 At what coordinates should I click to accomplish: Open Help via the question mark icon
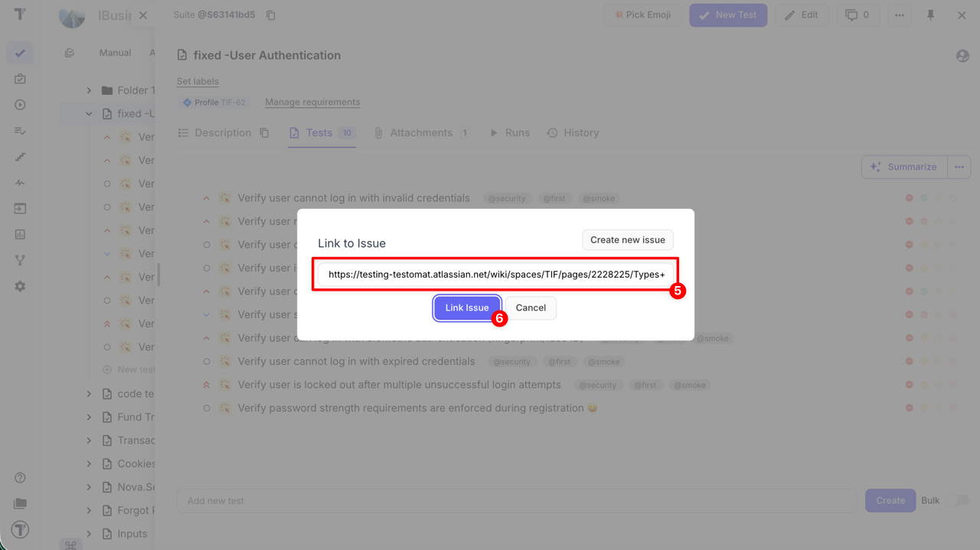pyautogui.click(x=20, y=477)
